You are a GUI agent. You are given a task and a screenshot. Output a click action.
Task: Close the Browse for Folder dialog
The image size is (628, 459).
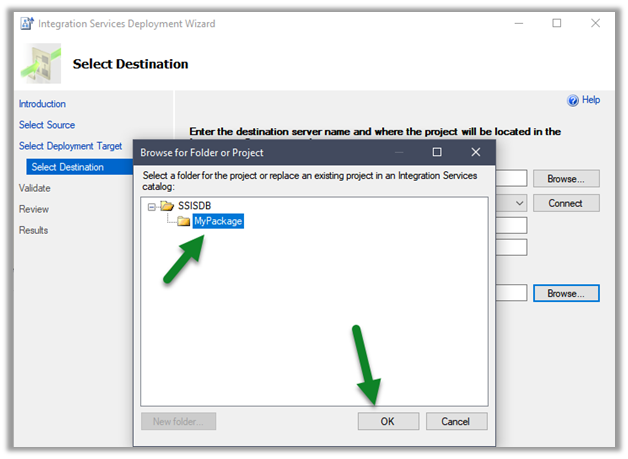(476, 152)
